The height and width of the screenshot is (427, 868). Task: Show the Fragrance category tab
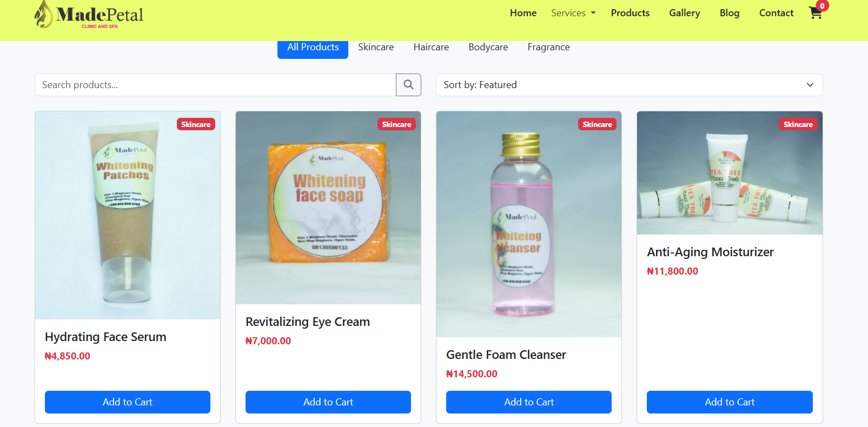coord(548,48)
